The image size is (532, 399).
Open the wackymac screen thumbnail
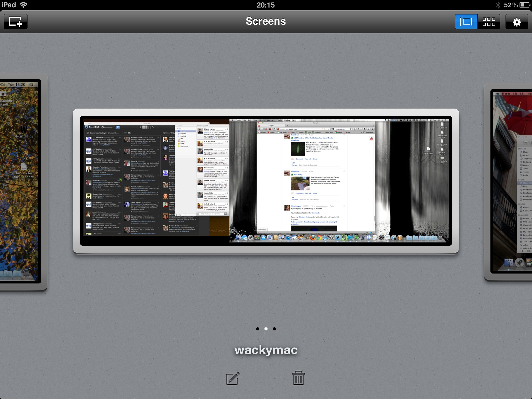266,181
